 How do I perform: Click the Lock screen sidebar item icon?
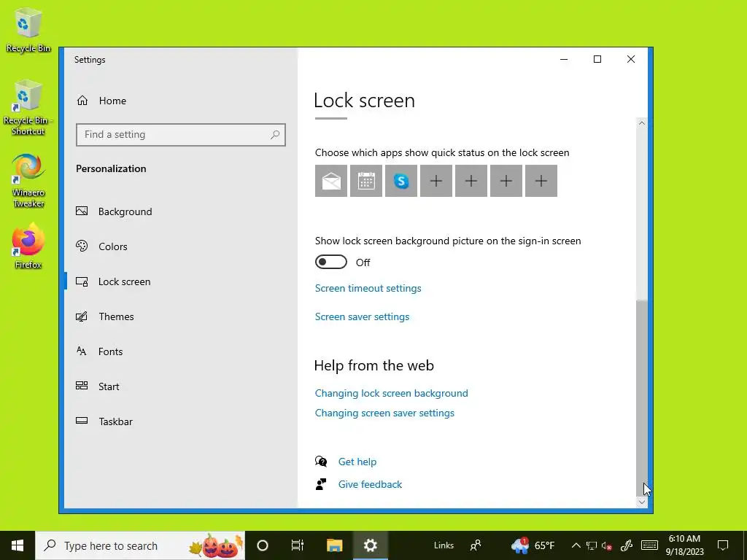82,281
